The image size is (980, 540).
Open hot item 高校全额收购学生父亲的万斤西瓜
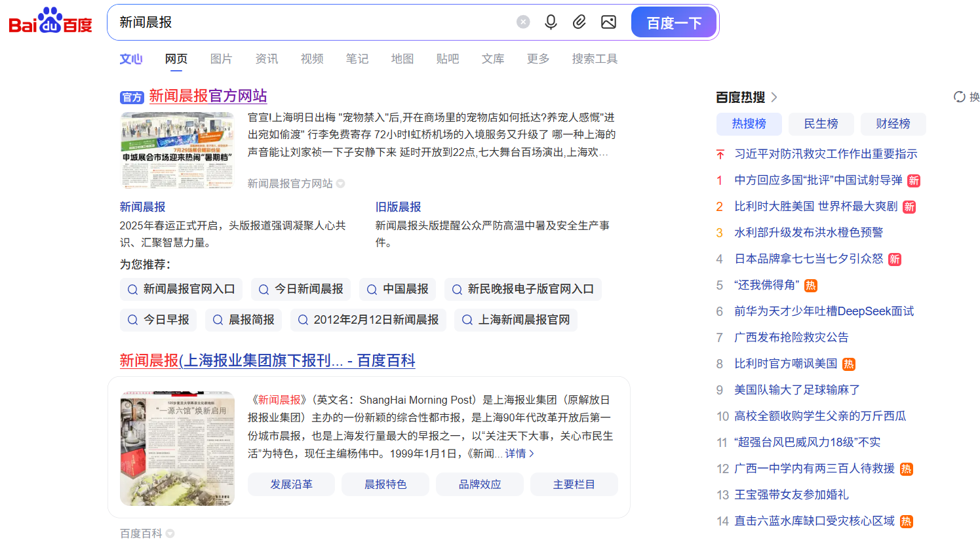coord(820,416)
